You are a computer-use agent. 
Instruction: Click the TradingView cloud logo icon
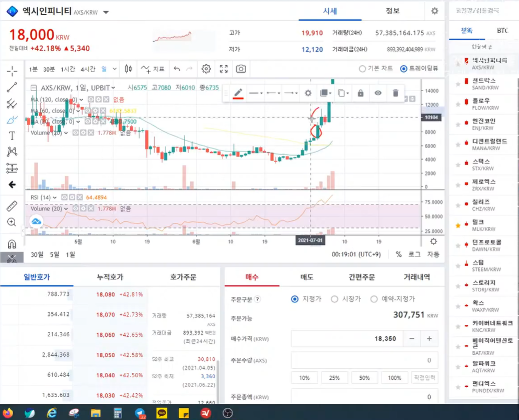[x=37, y=221]
